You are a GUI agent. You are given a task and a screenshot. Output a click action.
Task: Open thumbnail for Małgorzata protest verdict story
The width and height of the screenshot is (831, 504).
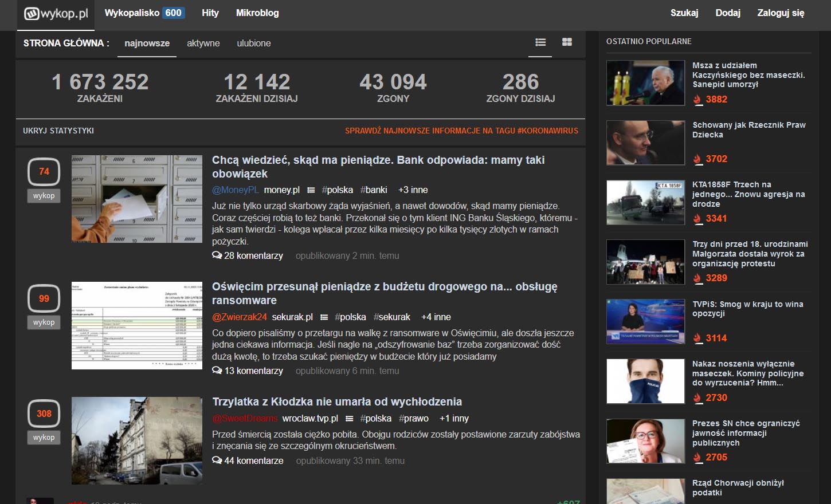coord(645,262)
